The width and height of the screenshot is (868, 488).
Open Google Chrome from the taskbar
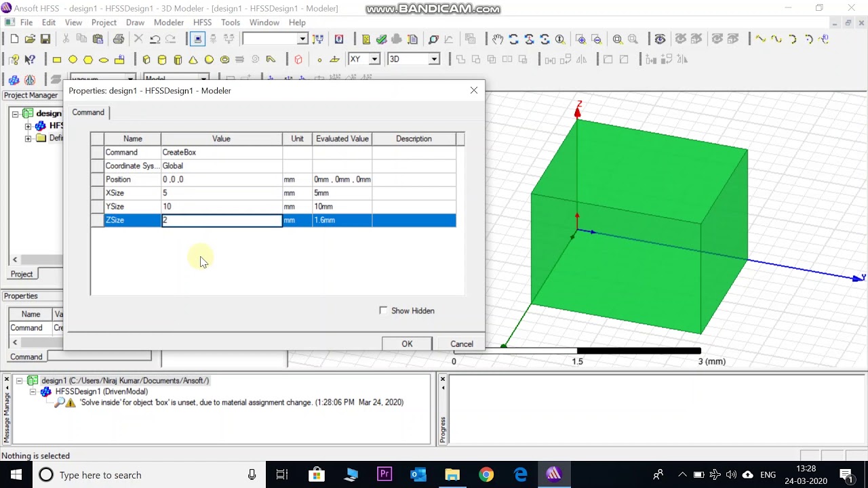[486, 474]
